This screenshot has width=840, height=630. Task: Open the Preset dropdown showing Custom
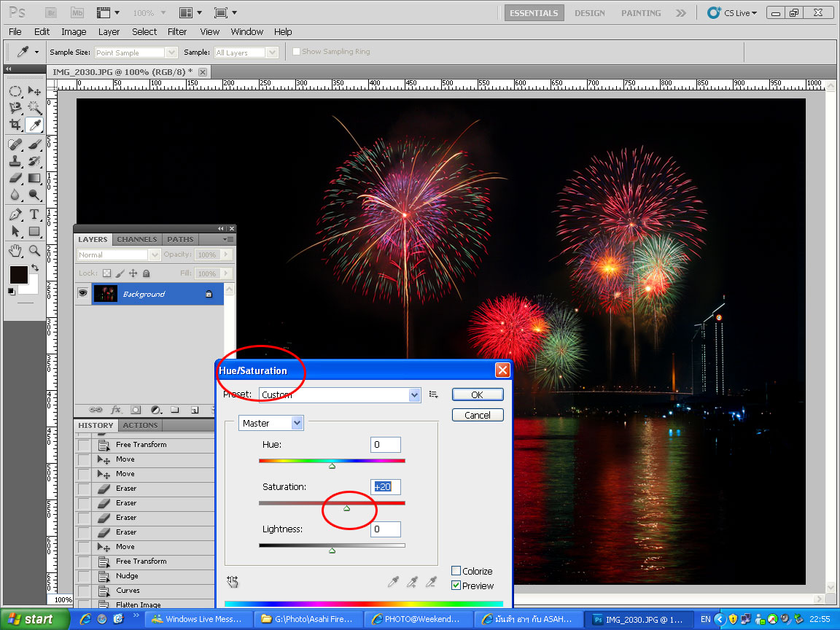414,394
